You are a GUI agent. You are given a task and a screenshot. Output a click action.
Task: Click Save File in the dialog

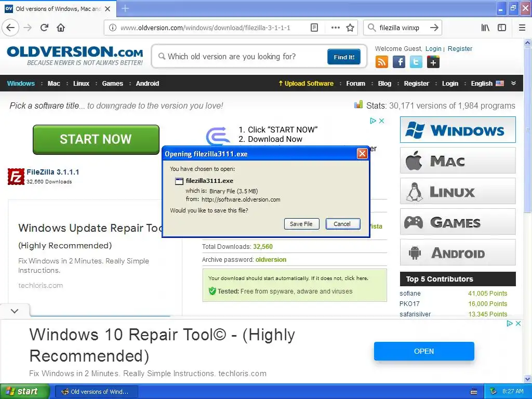[x=301, y=224]
